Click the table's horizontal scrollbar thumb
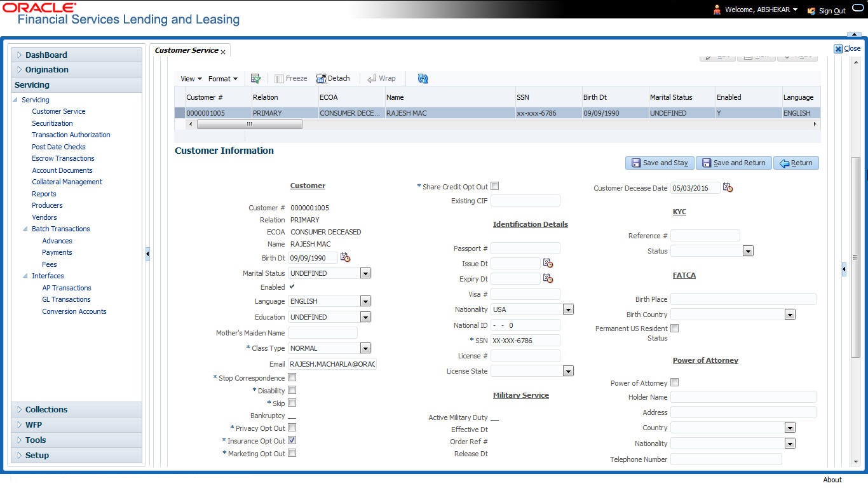Image resolution: width=868 pixels, height=488 pixels. coord(250,125)
